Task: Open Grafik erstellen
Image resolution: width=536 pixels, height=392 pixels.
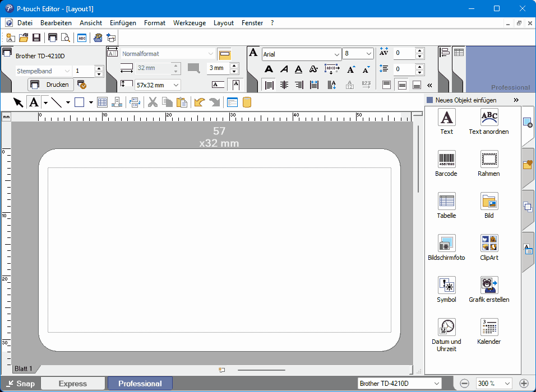Action: click(x=489, y=290)
